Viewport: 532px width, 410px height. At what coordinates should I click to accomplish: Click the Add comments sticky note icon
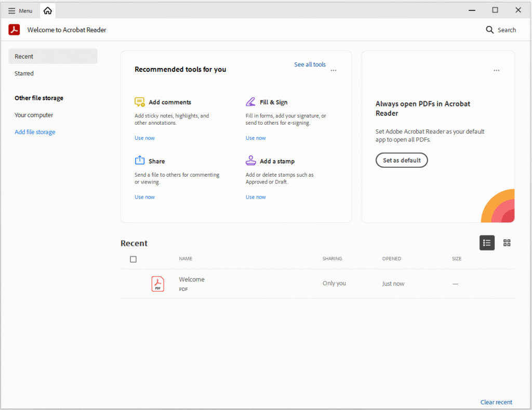(139, 102)
